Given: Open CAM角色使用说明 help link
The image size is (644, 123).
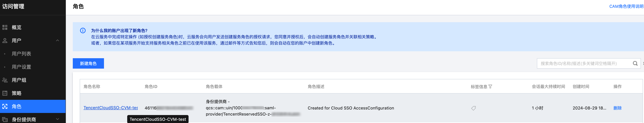Looking at the screenshot, I should tap(626, 6).
